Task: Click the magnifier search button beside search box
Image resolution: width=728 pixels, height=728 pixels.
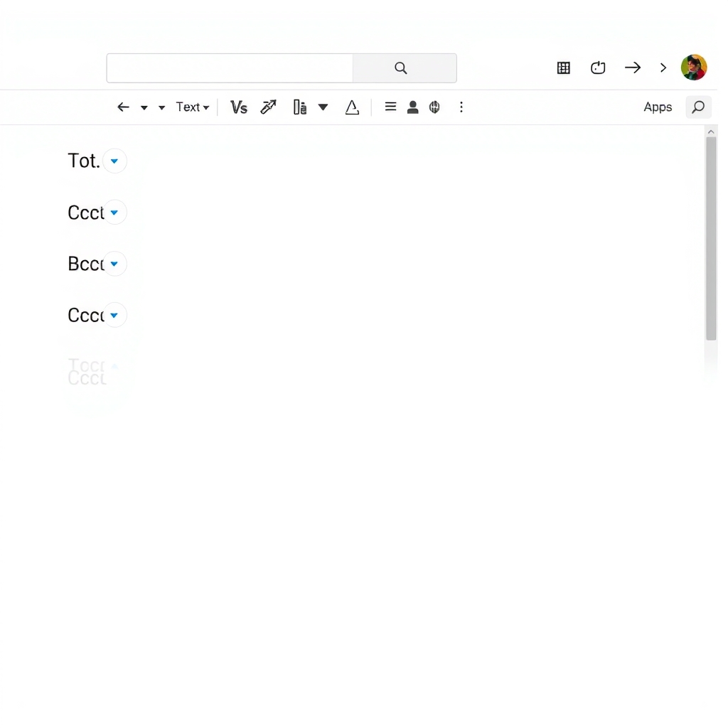Action: 405,68
